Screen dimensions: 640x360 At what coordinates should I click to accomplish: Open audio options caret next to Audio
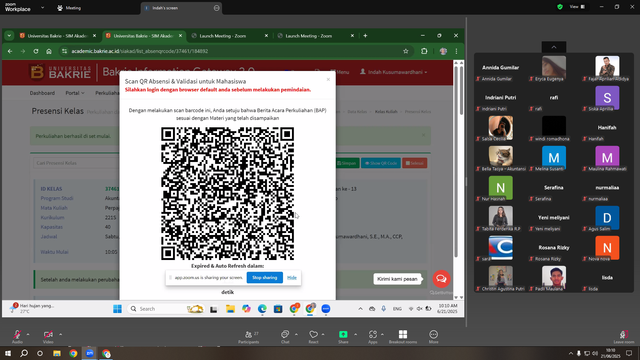(28, 334)
